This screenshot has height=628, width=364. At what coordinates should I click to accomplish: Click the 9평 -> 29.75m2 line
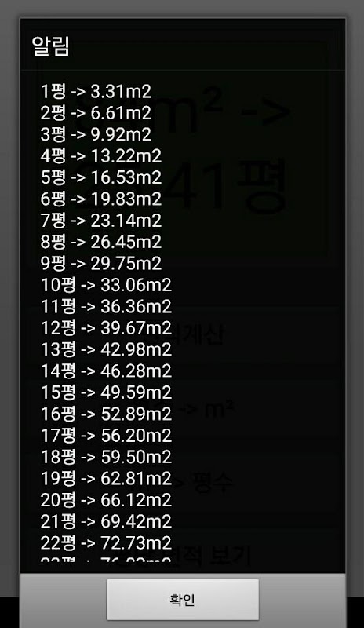[101, 264]
